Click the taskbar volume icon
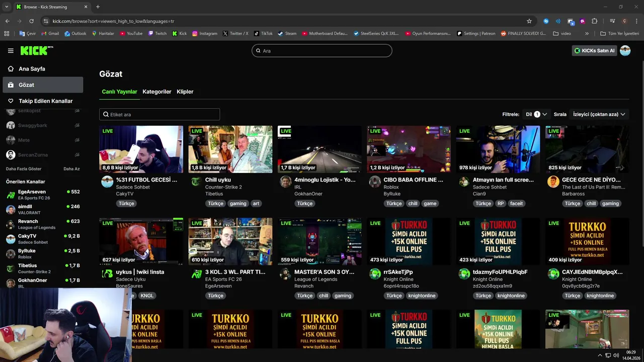Image resolution: width=644 pixels, height=362 pixels. click(616, 355)
